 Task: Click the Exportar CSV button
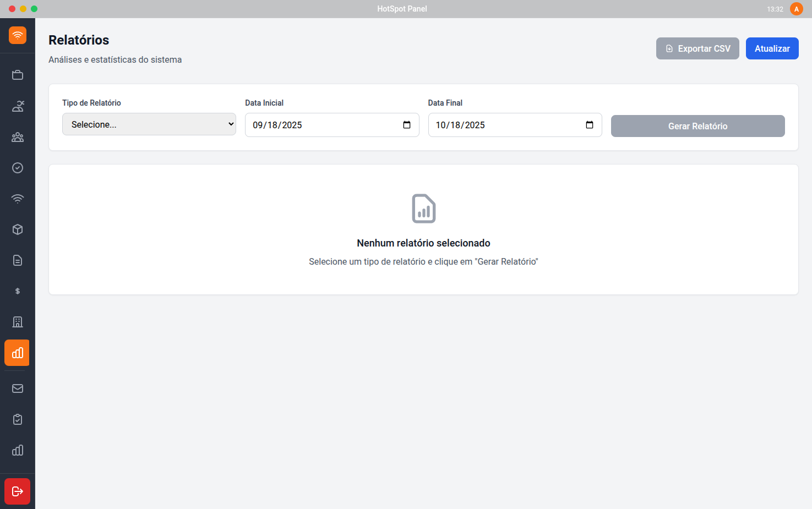[697, 48]
